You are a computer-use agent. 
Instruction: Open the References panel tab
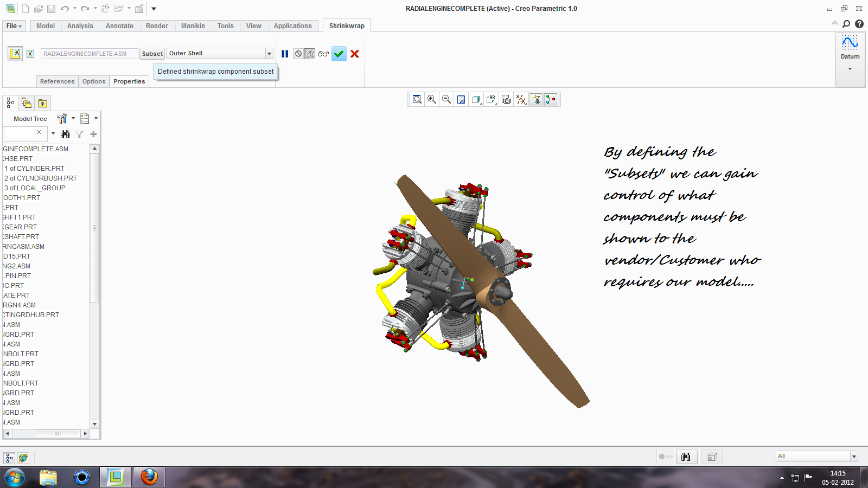point(57,81)
